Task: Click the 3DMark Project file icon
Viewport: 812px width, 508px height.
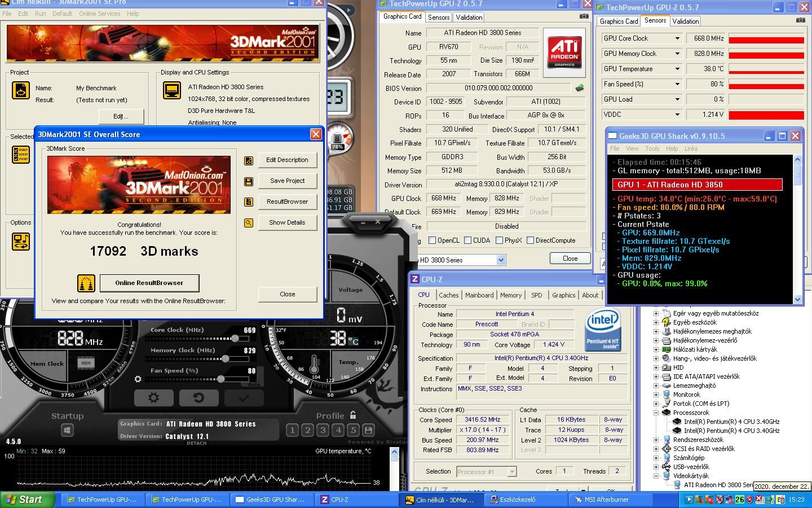Action: pos(21,90)
